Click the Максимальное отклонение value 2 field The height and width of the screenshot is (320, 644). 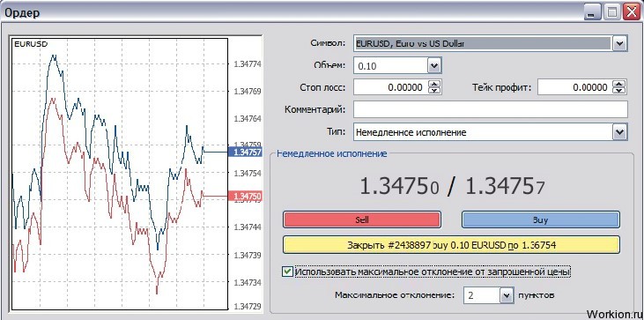[x=482, y=295]
